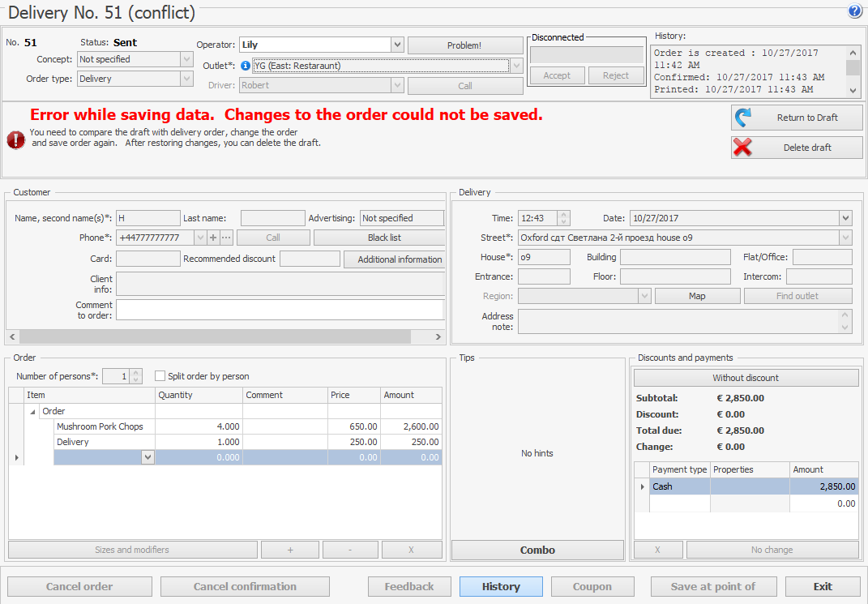Viewport: 868px width, 604px height.
Task: Click the outlet info icon
Action: coord(246,66)
